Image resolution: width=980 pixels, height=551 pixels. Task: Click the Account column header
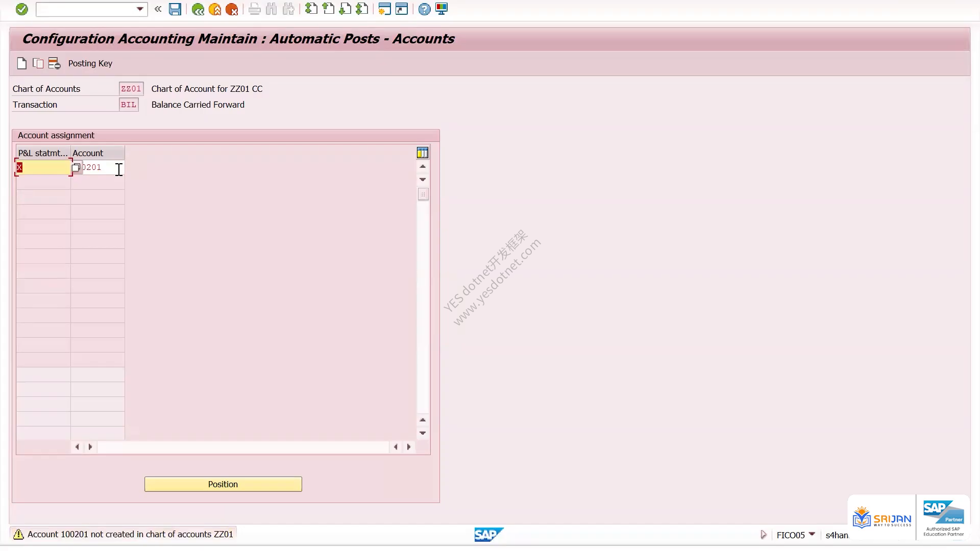pyautogui.click(x=97, y=153)
